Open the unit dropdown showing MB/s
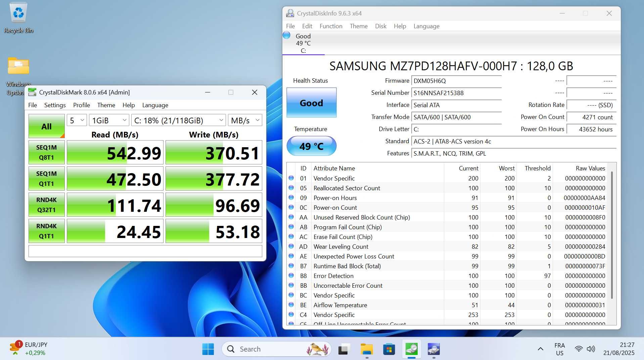 [x=245, y=120]
